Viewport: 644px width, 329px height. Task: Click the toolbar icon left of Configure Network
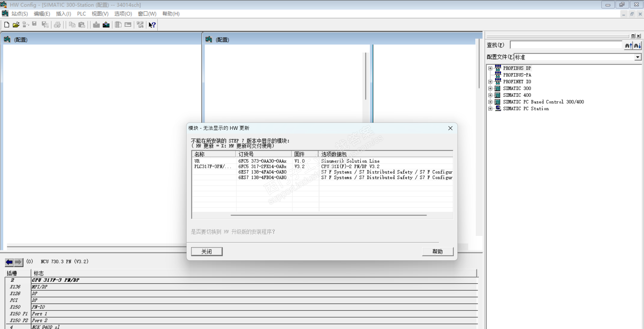[128, 25]
